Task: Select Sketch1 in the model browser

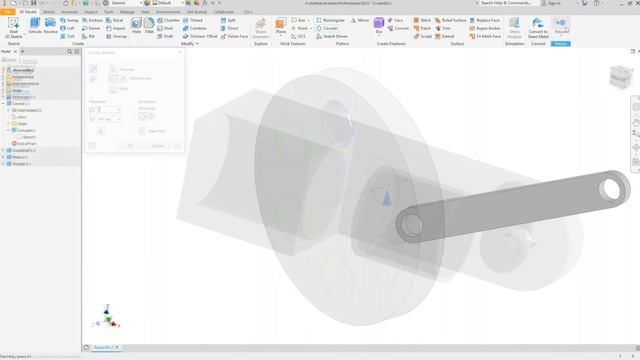Action: [x=26, y=137]
